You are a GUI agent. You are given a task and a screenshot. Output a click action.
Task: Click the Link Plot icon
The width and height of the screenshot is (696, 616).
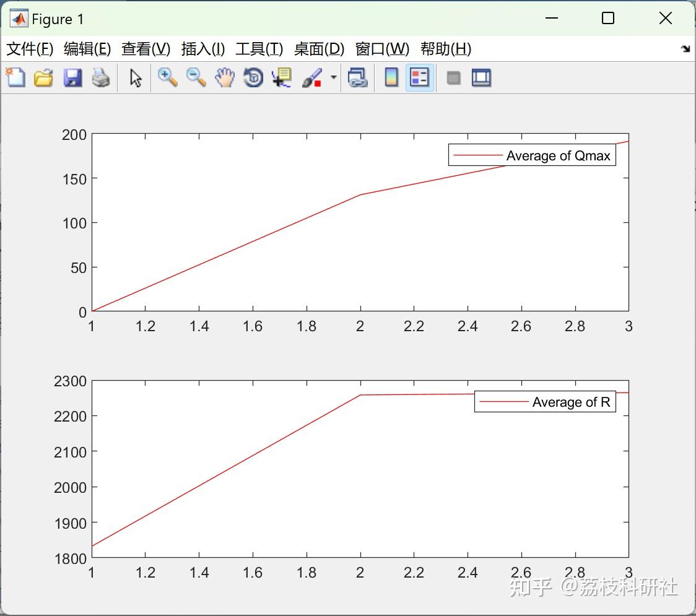tap(358, 77)
